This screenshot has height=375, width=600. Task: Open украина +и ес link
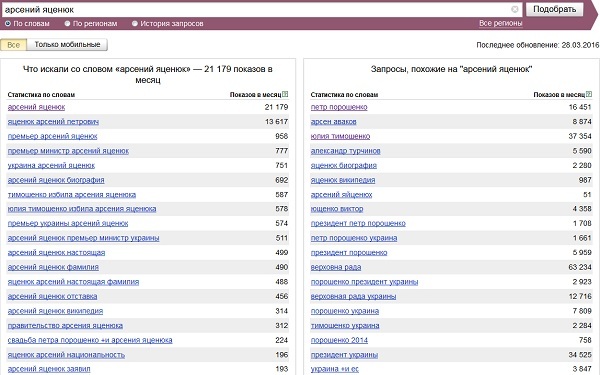[334, 369]
